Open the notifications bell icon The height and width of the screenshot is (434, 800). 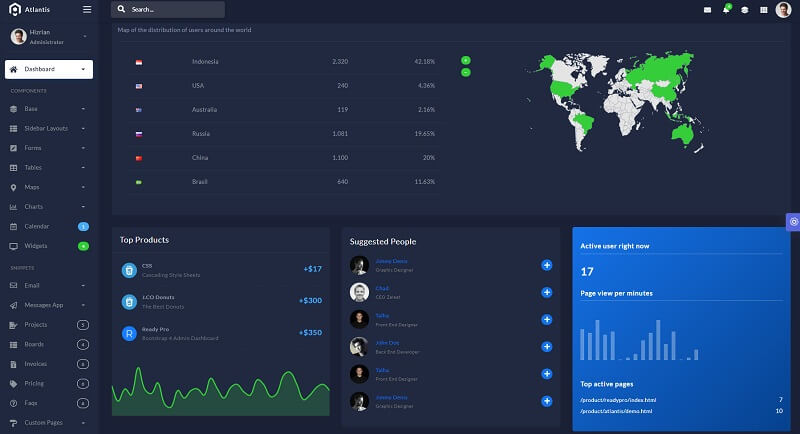click(x=726, y=10)
